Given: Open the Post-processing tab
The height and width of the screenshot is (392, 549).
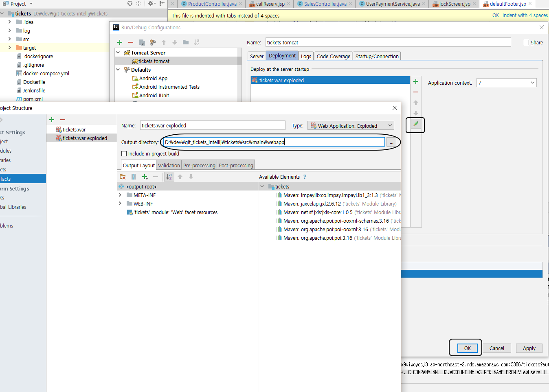Looking at the screenshot, I should point(236,165).
